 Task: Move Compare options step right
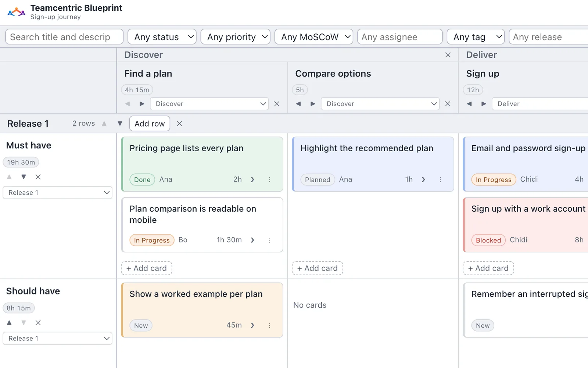(313, 104)
